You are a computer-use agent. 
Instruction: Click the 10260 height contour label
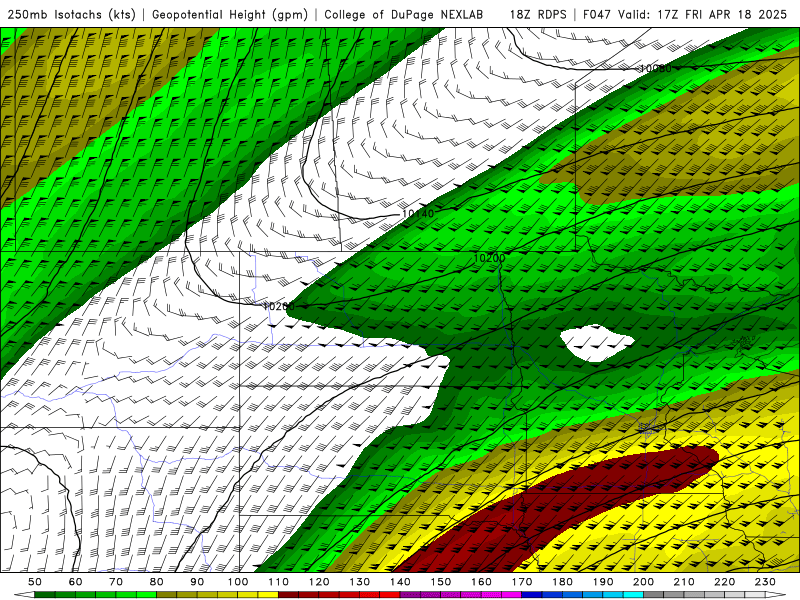279,306
